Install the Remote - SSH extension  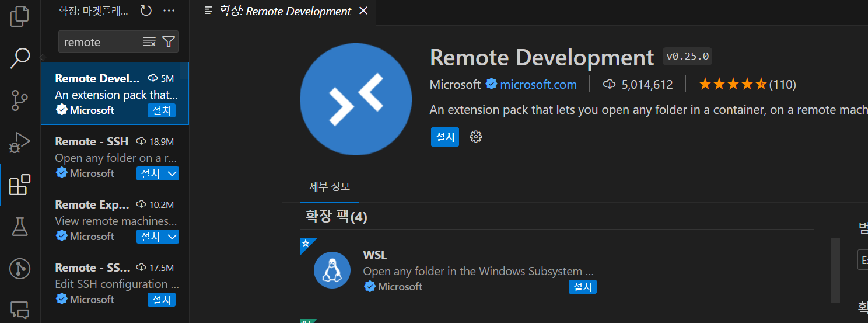[150, 173]
